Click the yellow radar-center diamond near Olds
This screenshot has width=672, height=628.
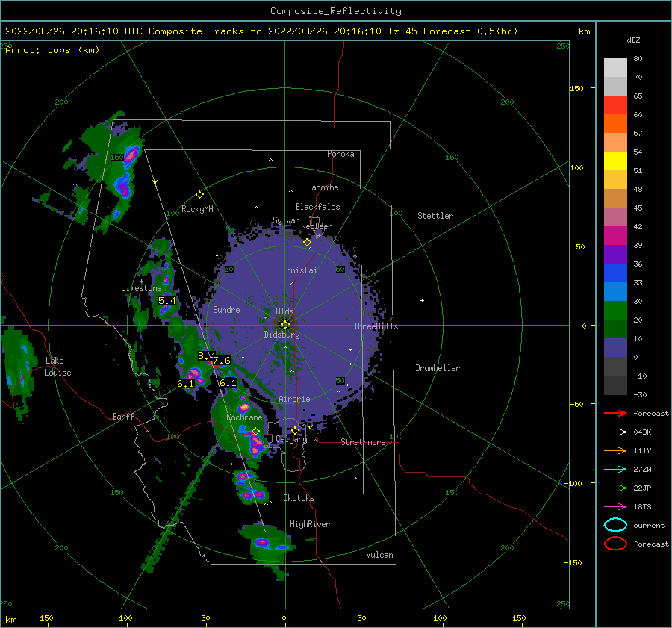285,325
